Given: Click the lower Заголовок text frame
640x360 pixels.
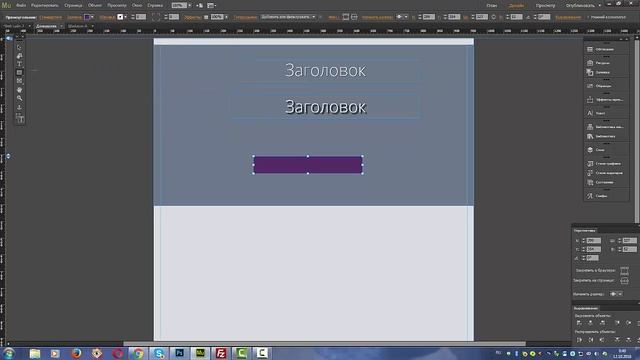Looking at the screenshot, I should click(x=325, y=107).
